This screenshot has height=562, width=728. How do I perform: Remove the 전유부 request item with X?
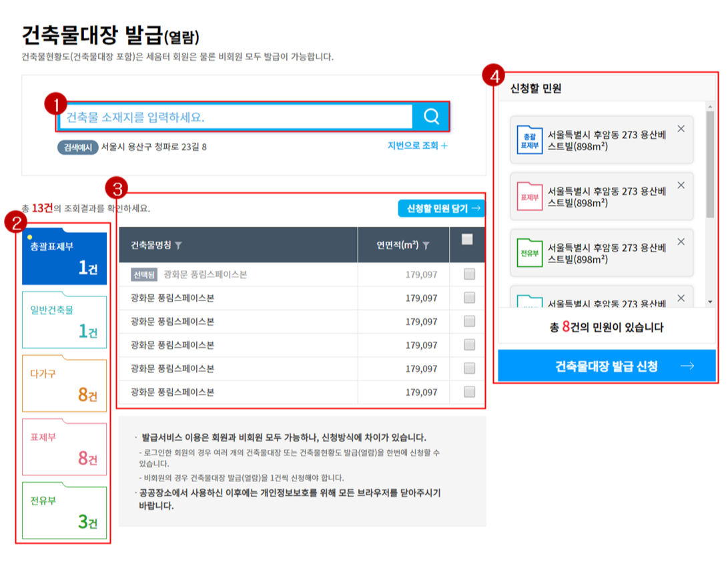click(x=681, y=242)
